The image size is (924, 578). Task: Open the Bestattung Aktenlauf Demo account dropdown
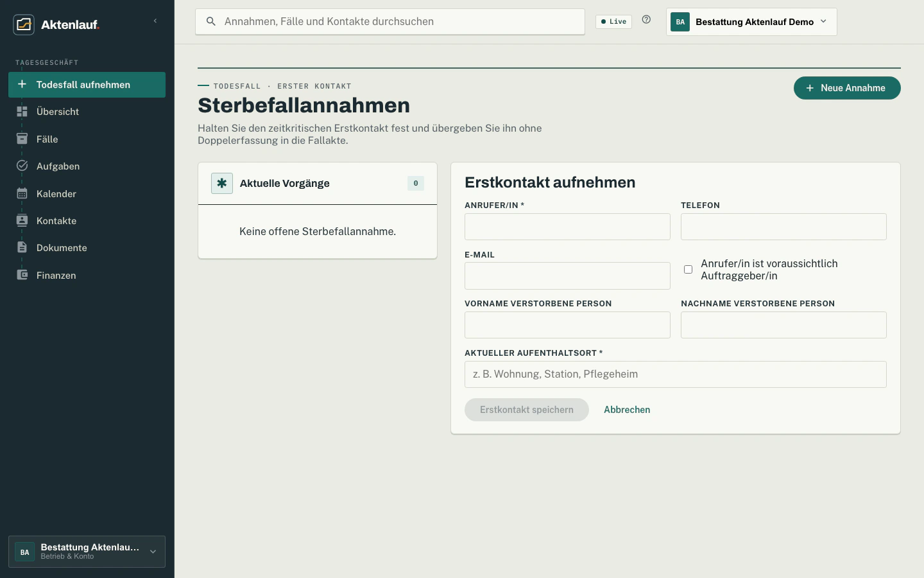751,22
